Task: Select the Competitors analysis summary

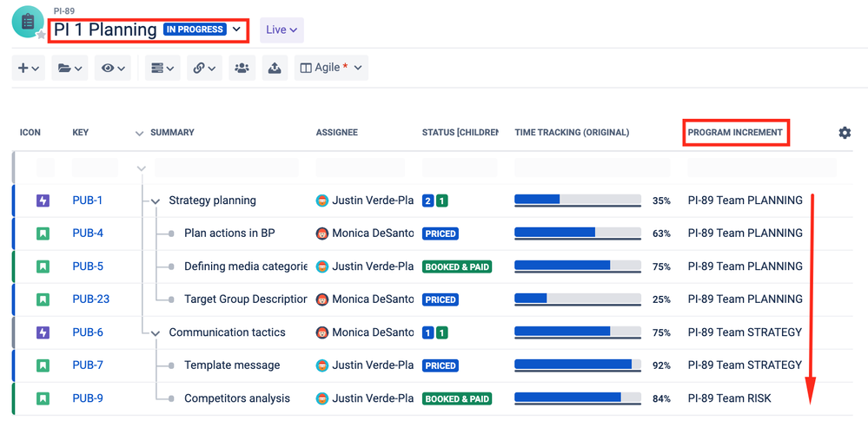Action: [x=237, y=398]
